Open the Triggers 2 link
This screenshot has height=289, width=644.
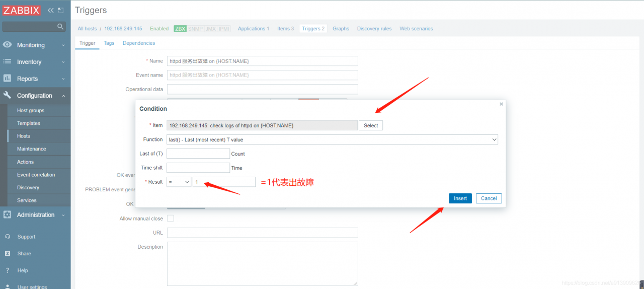pos(313,29)
